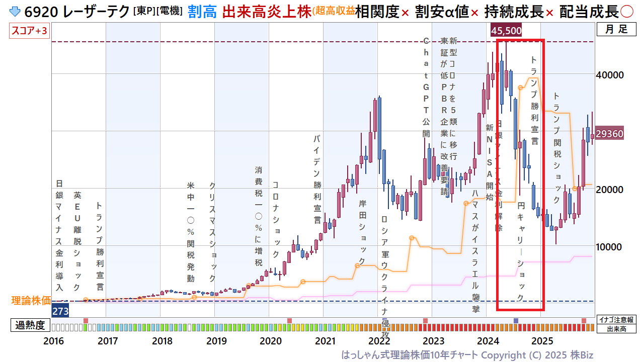Click the イナゴ注意報 legend label
Screen dimensions: 644x362
(x=616, y=320)
